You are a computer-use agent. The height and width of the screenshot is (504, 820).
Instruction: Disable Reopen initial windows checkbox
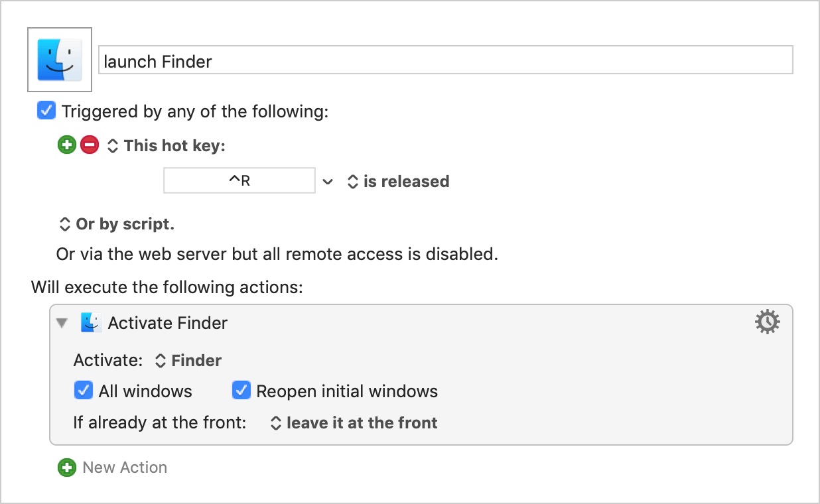point(241,391)
